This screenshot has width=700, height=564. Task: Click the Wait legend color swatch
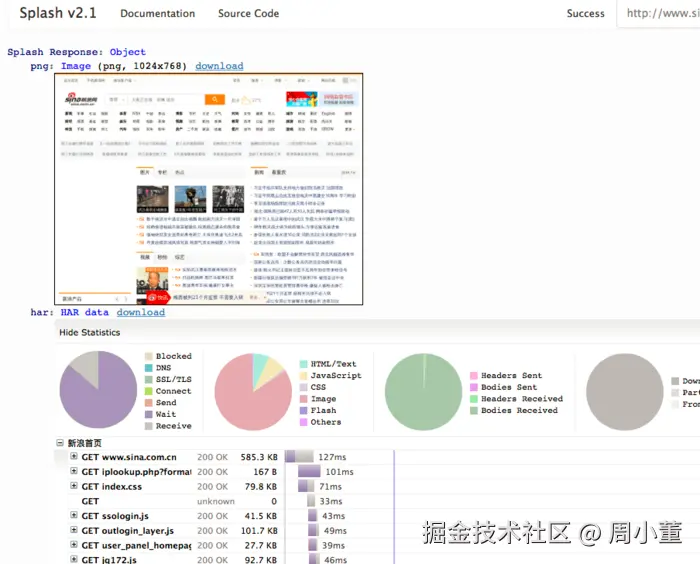click(149, 414)
